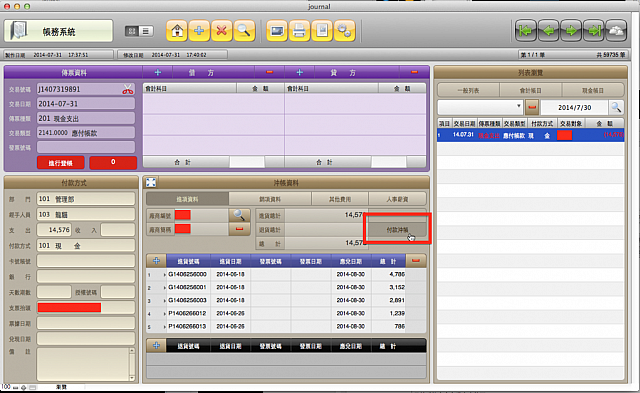Viewport: 640px width, 393px height.
Task: Switch to the 會計帳目 tab
Action: click(x=530, y=91)
